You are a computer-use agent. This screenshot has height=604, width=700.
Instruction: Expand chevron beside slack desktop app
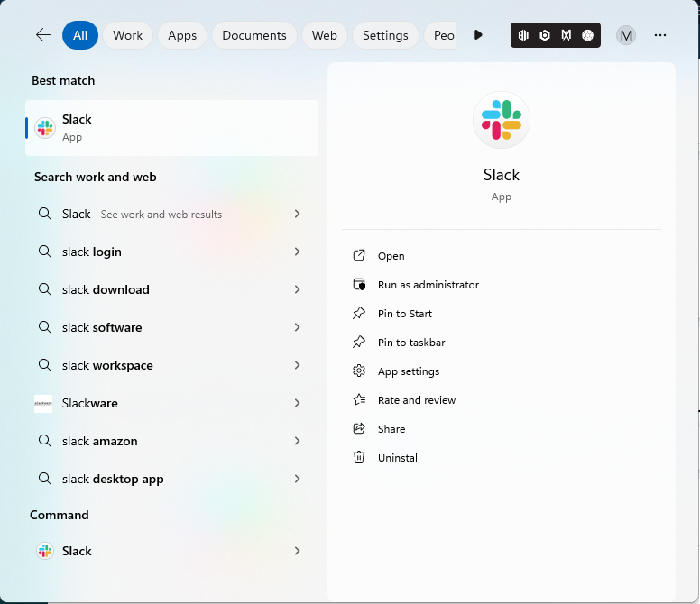click(x=298, y=479)
